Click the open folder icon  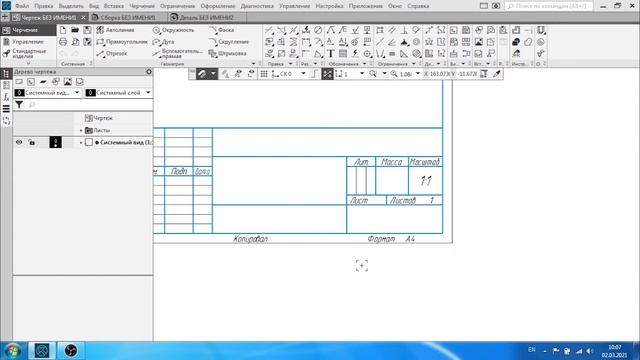pos(75,30)
